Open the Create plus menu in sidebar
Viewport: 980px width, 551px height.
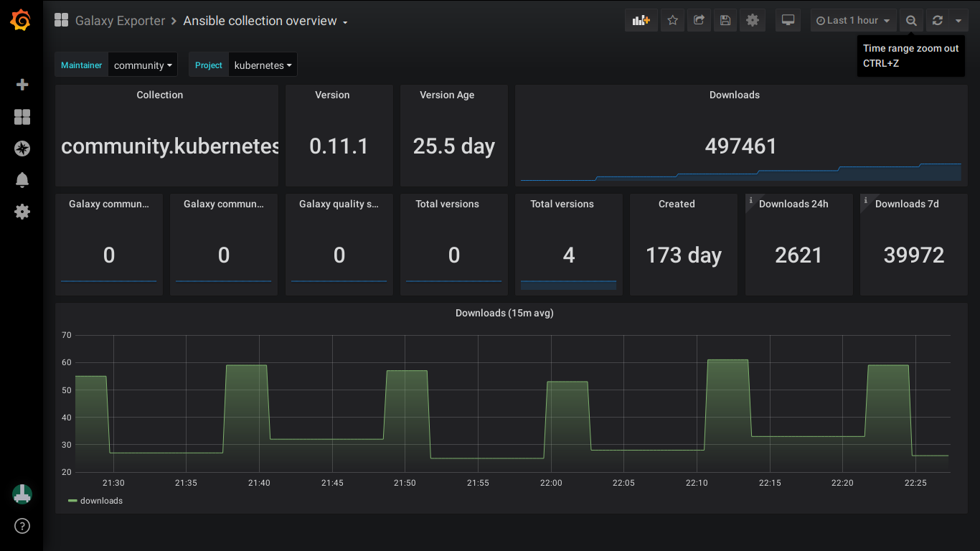[x=22, y=85]
